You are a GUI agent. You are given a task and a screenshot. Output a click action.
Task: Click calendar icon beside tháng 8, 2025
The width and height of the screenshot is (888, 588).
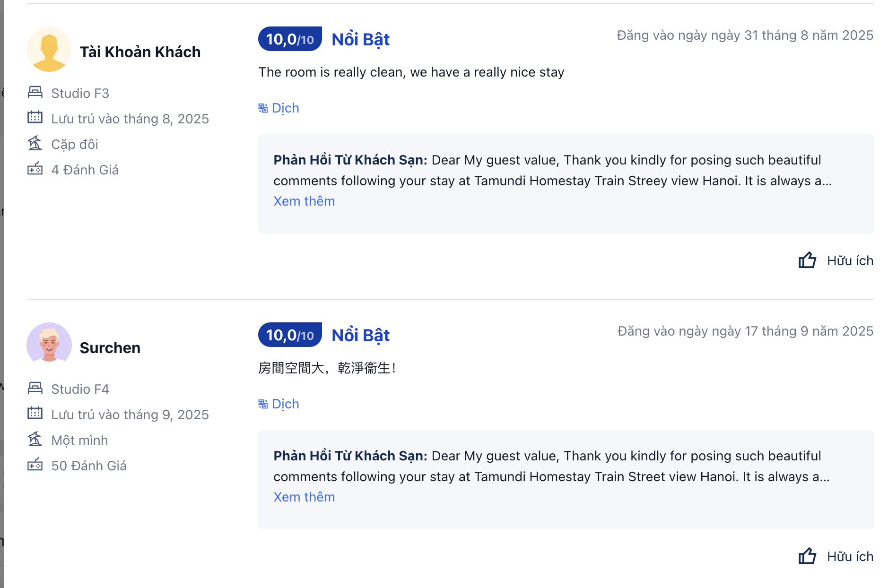(x=35, y=117)
